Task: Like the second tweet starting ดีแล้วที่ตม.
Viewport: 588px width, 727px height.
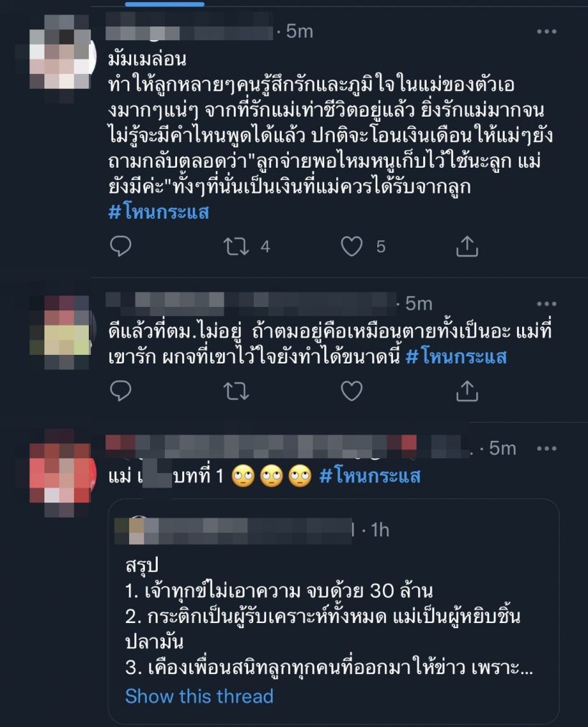Action: pyautogui.click(x=352, y=391)
